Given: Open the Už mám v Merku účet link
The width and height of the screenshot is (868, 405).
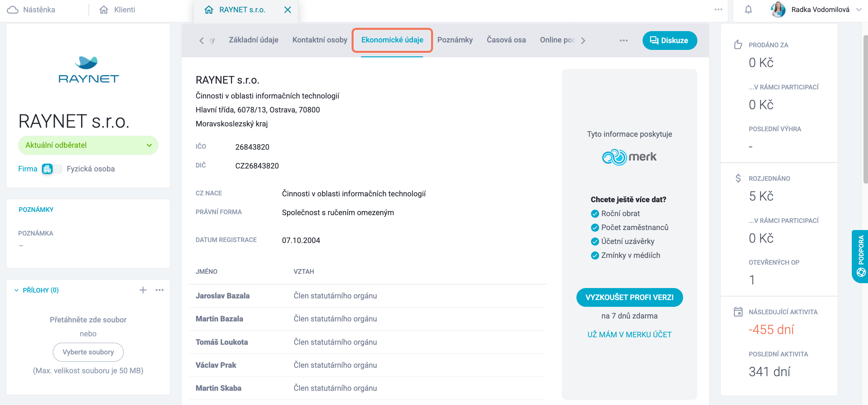Looking at the screenshot, I should [x=629, y=335].
